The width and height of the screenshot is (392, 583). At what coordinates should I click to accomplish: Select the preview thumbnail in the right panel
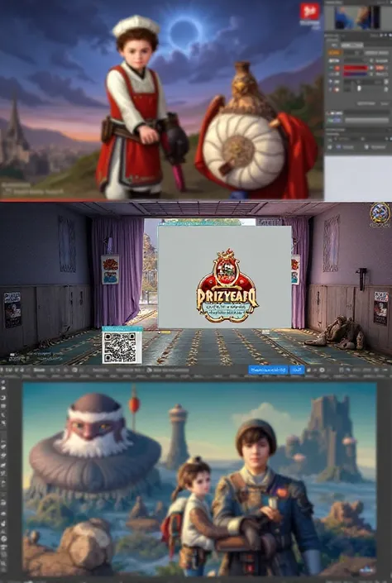357,17
